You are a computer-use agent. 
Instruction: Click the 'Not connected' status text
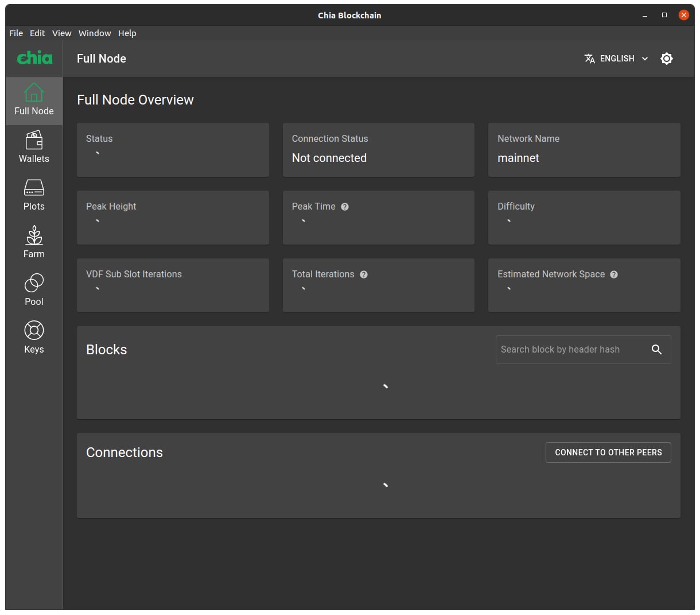coord(329,158)
